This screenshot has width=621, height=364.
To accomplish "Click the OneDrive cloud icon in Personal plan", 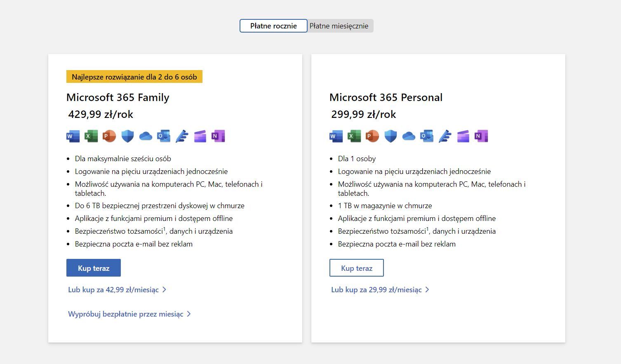I will point(409,136).
